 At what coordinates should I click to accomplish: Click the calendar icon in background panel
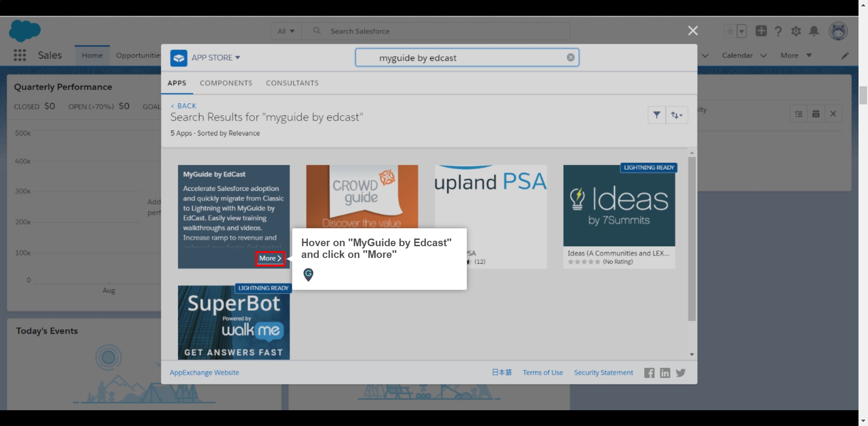tap(816, 114)
